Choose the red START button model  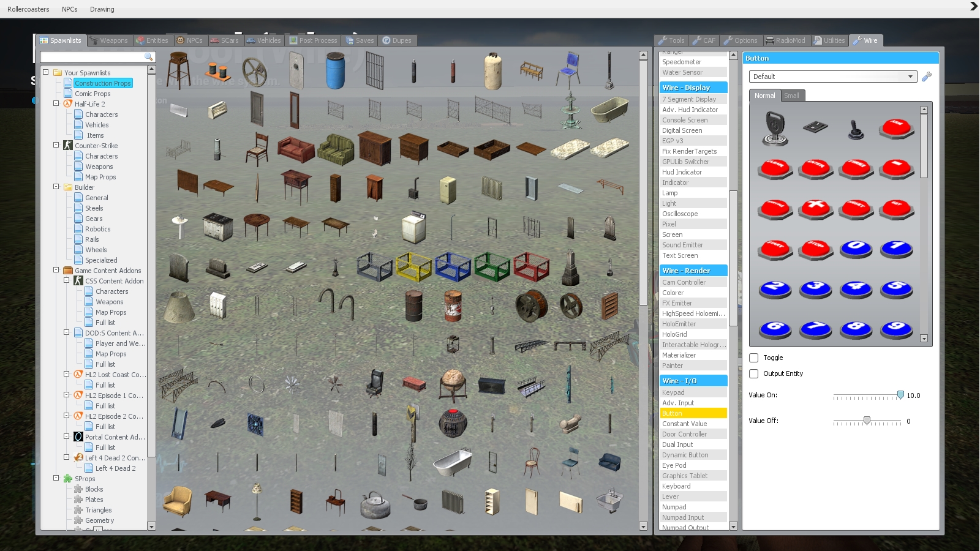click(775, 249)
